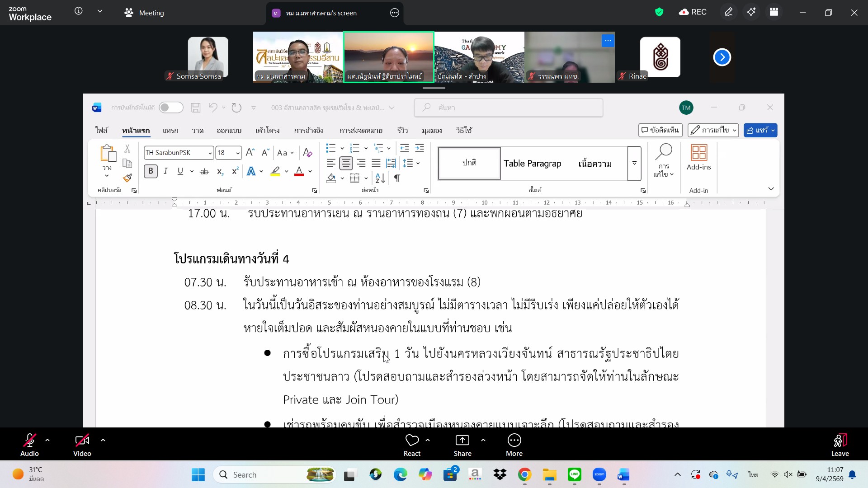The height and width of the screenshot is (488, 868).
Task: Click the ค้นหา search box in Word
Action: point(509,108)
